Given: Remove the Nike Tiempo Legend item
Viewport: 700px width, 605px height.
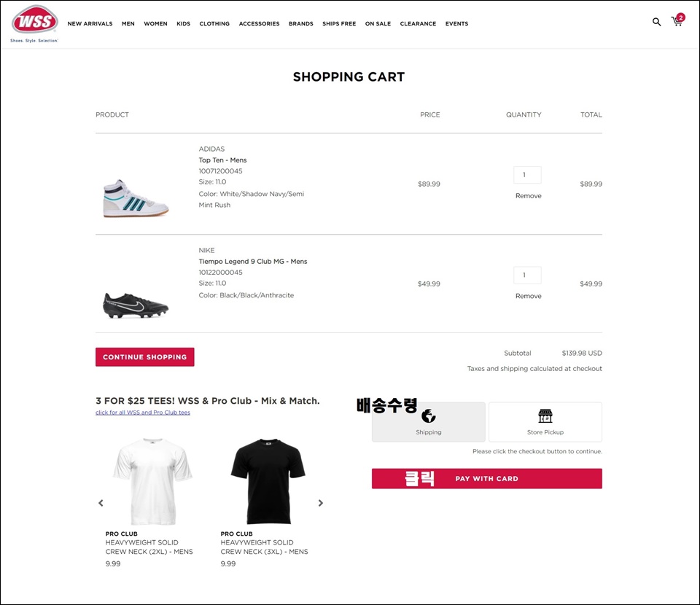Looking at the screenshot, I should pos(528,296).
